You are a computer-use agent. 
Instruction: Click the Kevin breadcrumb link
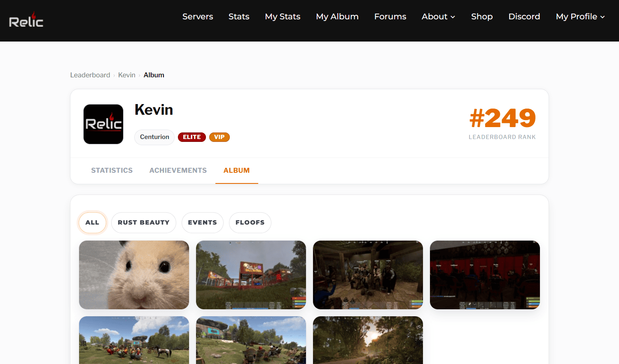click(127, 75)
